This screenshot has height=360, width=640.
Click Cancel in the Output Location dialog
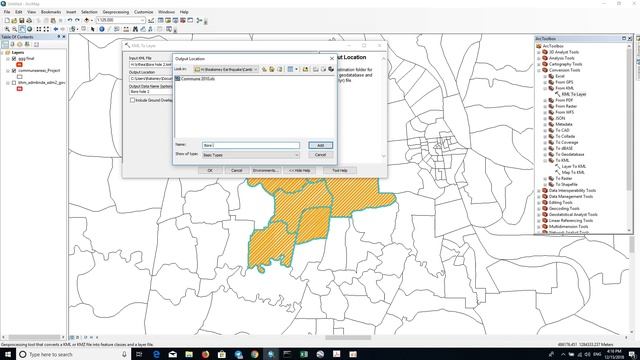320,155
